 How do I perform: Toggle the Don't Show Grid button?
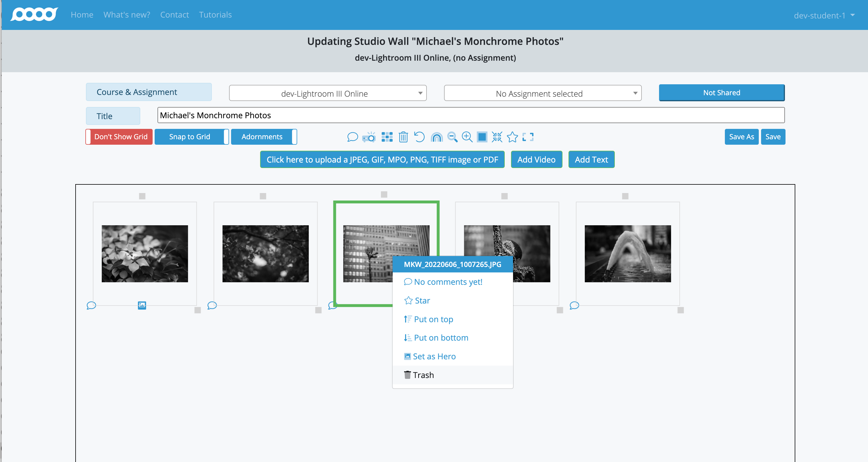click(119, 137)
